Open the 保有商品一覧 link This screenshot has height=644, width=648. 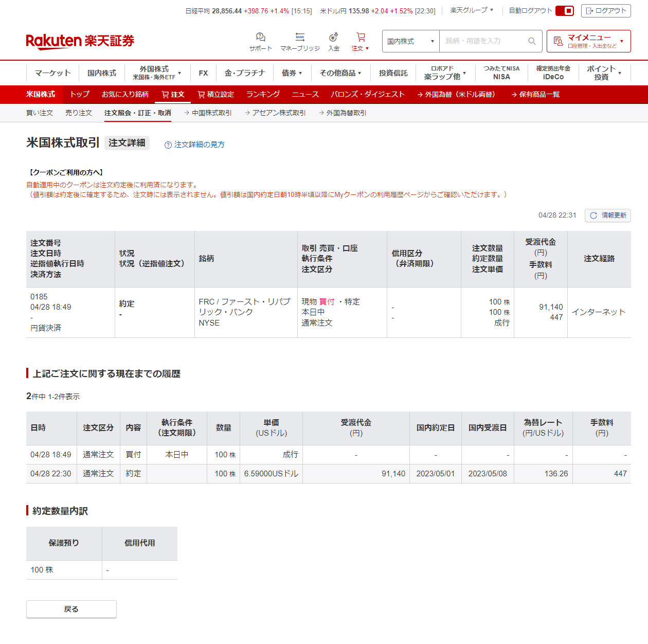535,95
